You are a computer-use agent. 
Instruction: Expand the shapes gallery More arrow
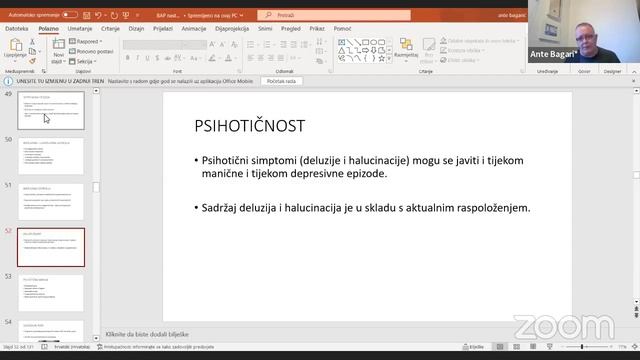pyautogui.click(x=389, y=59)
